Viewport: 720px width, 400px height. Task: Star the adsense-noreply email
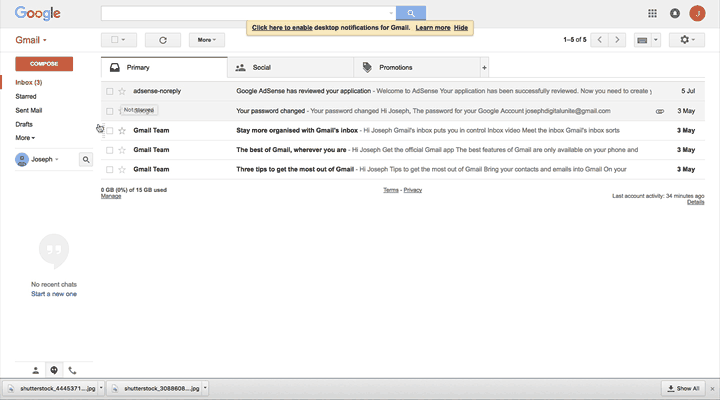pyautogui.click(x=122, y=91)
